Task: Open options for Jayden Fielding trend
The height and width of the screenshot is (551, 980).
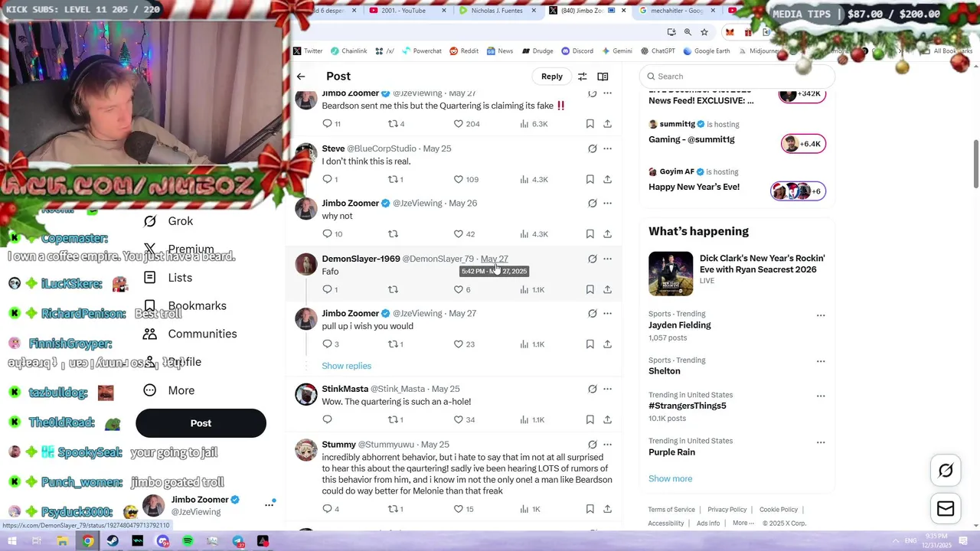Action: click(821, 315)
